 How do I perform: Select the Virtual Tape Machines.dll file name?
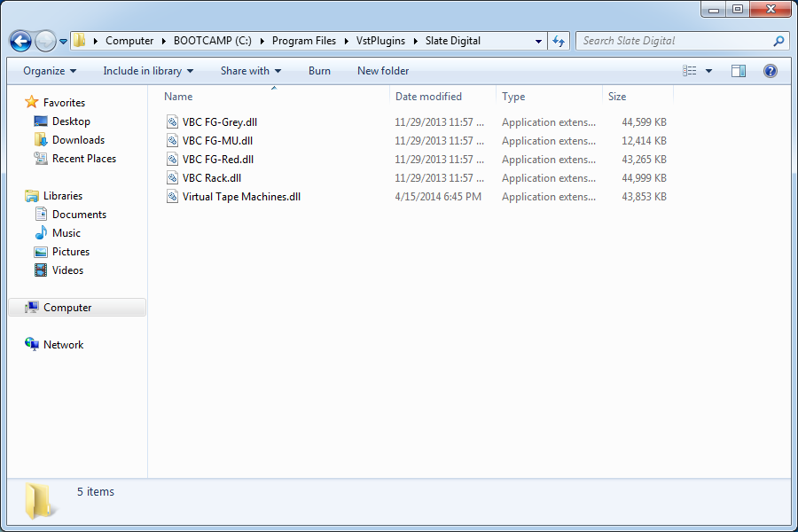coord(241,197)
